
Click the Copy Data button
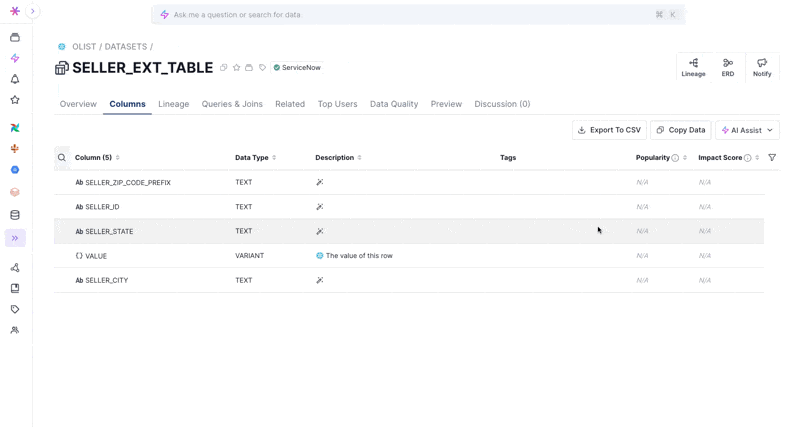(680, 130)
